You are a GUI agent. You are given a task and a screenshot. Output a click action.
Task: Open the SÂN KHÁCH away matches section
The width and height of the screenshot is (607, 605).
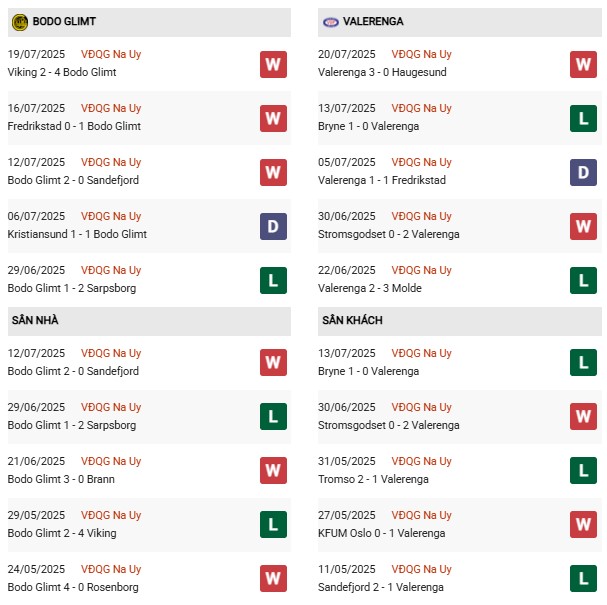(352, 320)
